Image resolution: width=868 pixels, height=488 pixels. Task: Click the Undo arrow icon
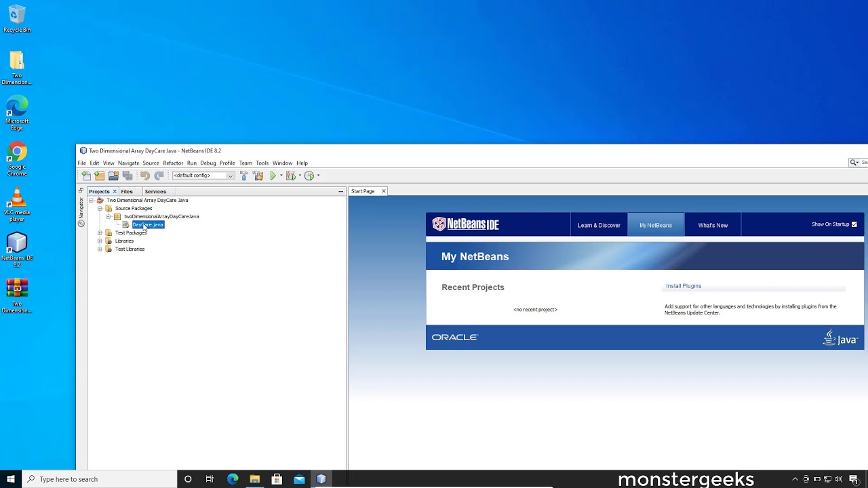[x=145, y=176]
